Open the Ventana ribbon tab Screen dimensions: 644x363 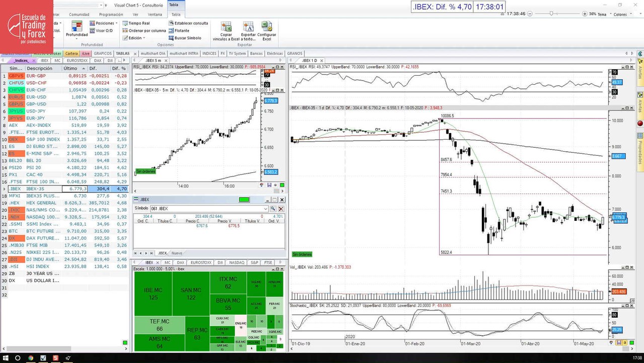pos(155,15)
